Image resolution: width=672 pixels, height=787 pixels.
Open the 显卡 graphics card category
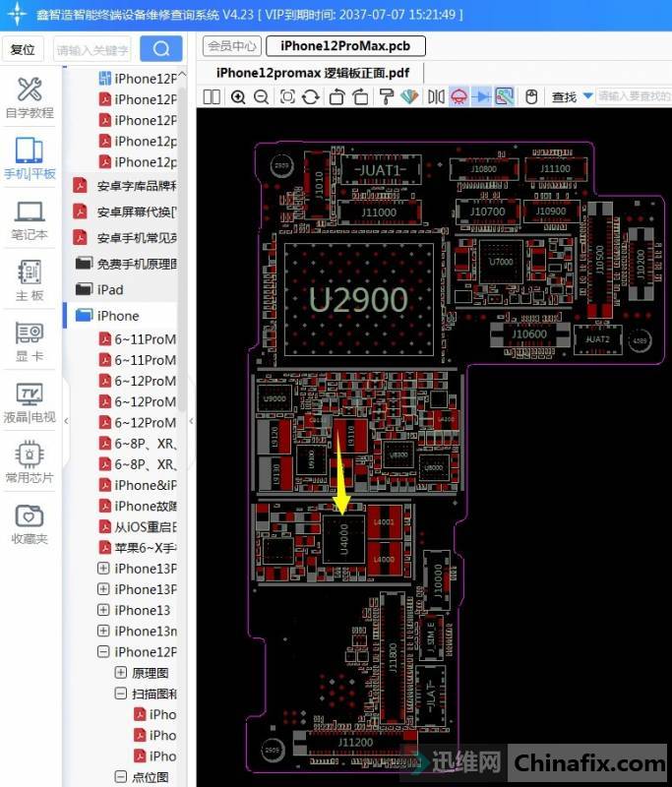click(30, 342)
